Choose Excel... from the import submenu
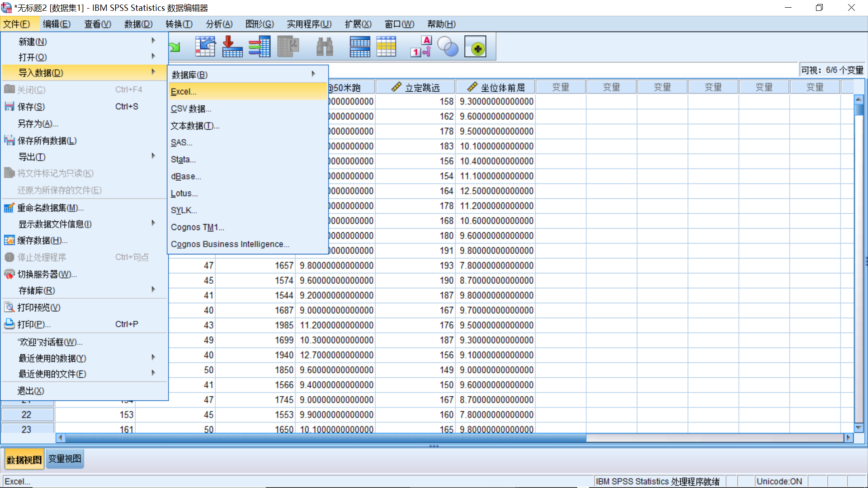 coord(184,92)
